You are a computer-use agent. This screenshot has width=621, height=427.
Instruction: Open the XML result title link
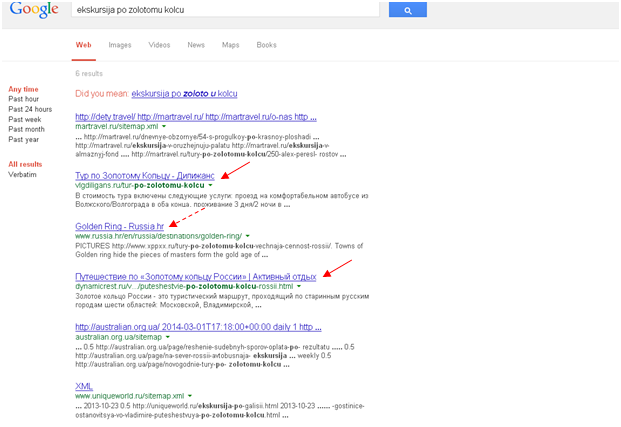click(x=84, y=385)
